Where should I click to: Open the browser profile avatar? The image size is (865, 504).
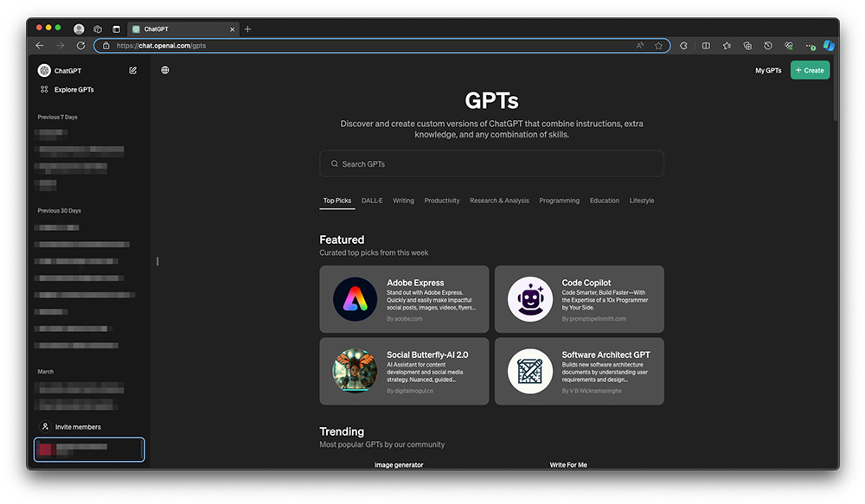79,29
